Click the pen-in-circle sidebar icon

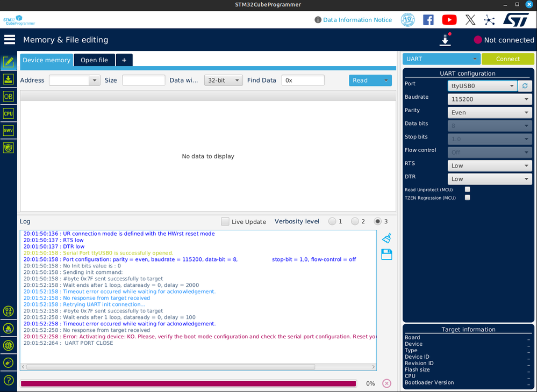[8, 362]
